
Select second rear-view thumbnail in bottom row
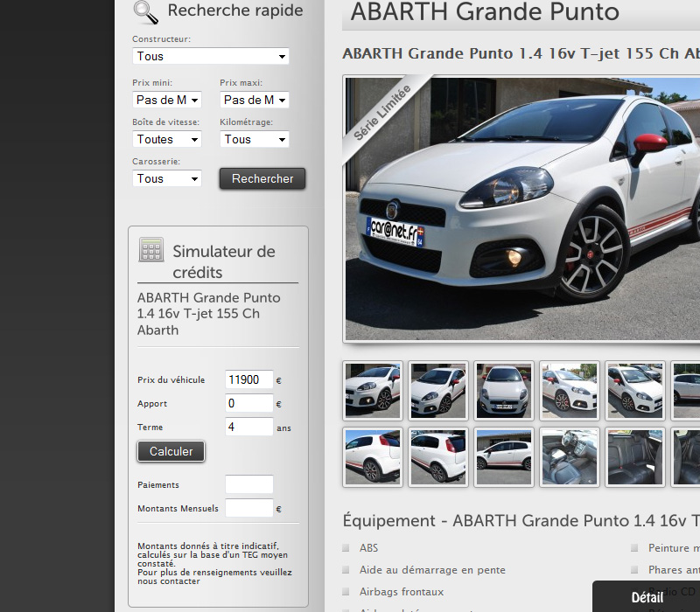(x=438, y=457)
